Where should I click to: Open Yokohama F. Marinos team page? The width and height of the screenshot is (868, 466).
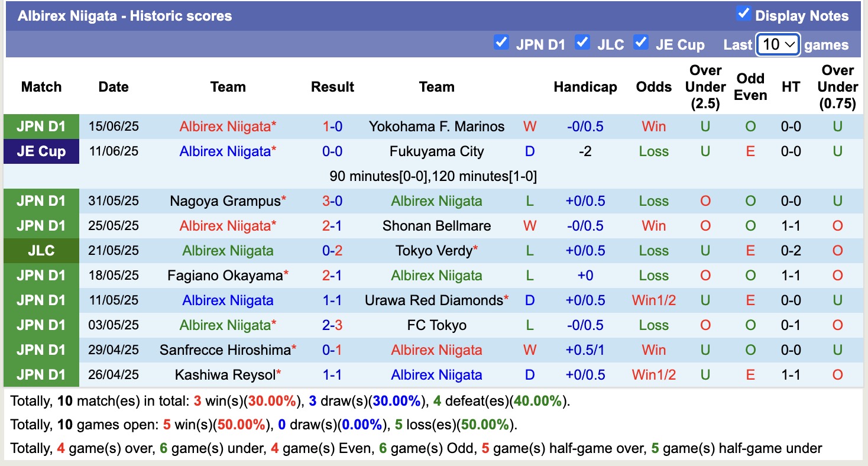[436, 126]
